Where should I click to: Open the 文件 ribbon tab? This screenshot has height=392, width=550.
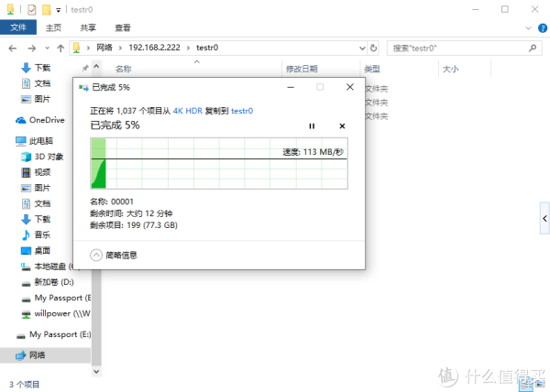pos(17,27)
